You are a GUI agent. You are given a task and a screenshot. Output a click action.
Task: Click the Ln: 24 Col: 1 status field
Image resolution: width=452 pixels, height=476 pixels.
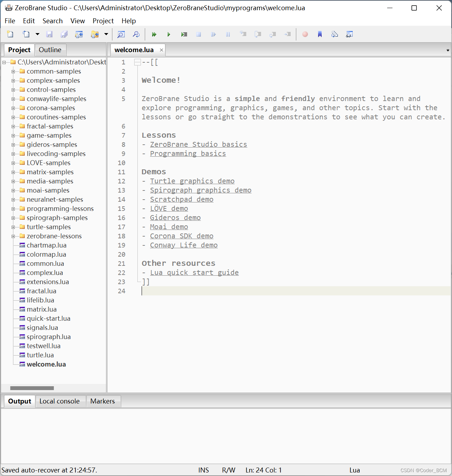click(264, 470)
